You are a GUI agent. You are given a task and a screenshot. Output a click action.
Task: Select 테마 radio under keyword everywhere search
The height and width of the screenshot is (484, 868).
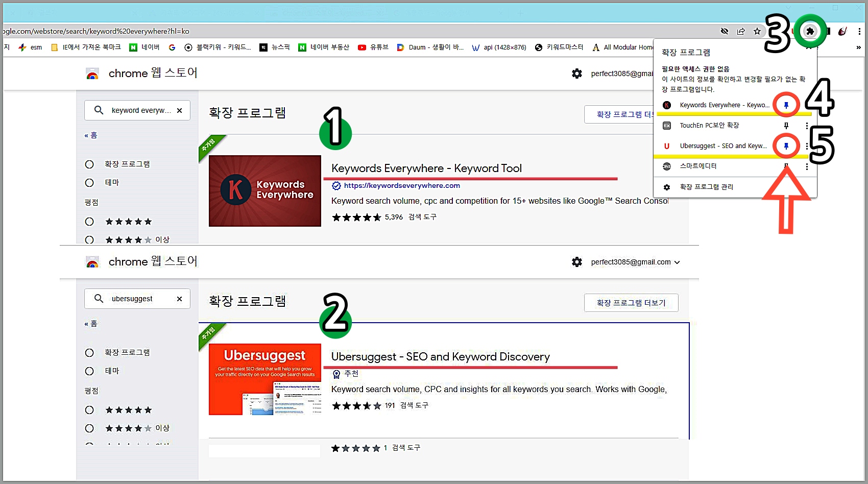[x=89, y=183]
